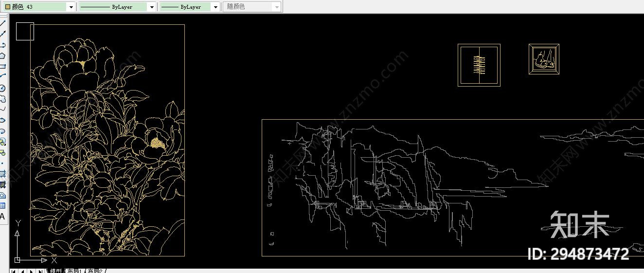The height and width of the screenshot is (273, 644).
Task: Select the Gradient fill tool
Action: pos(3,184)
